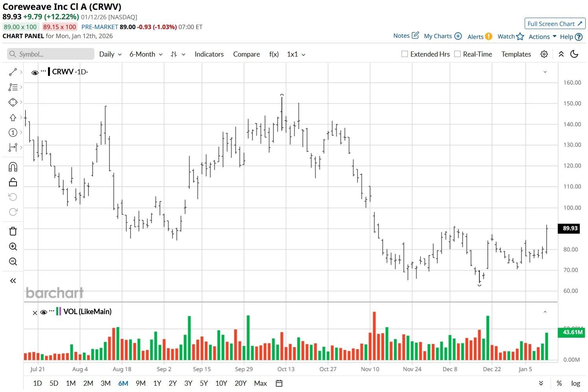Viewport: 588px width, 392px height.
Task: Open Full Screen Chart
Action: tap(555, 24)
